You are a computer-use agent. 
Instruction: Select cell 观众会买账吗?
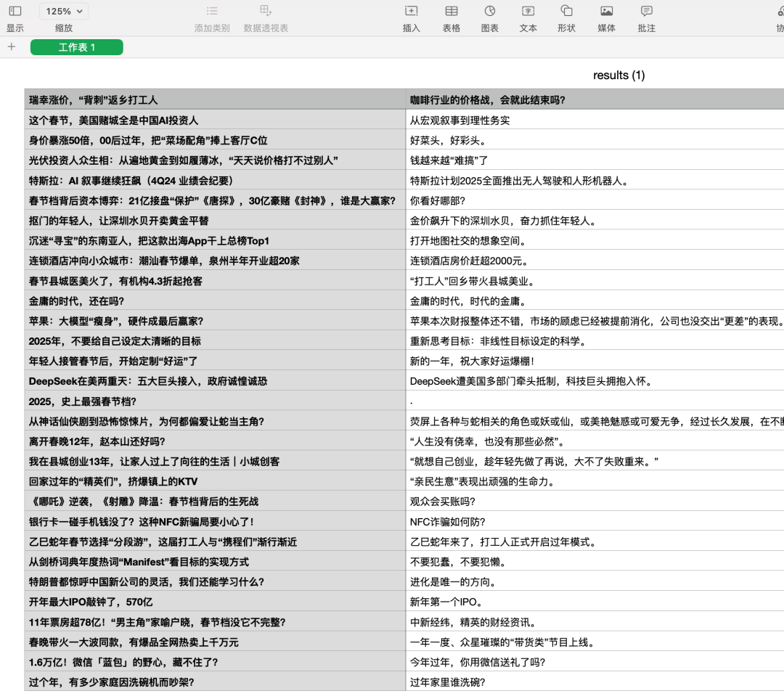click(595, 502)
